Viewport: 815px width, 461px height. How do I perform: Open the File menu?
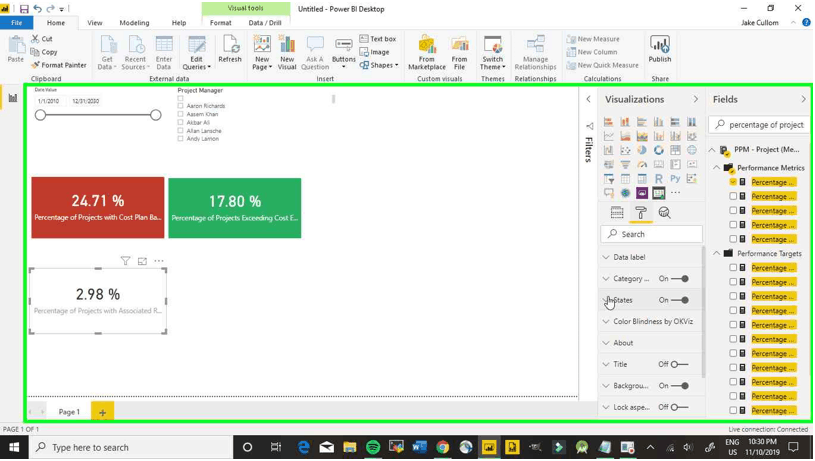pyautogui.click(x=17, y=23)
